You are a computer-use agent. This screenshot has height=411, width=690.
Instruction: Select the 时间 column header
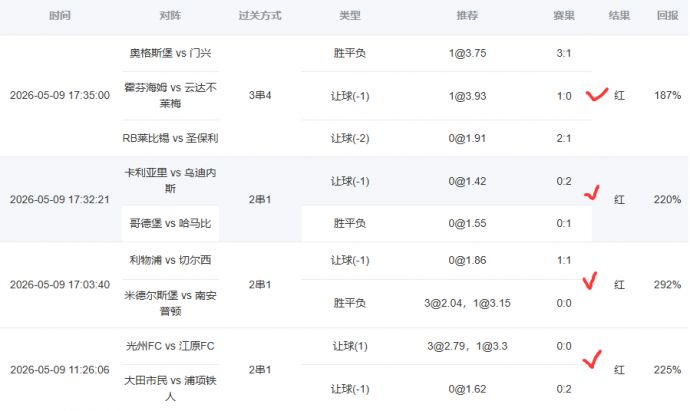(60, 16)
